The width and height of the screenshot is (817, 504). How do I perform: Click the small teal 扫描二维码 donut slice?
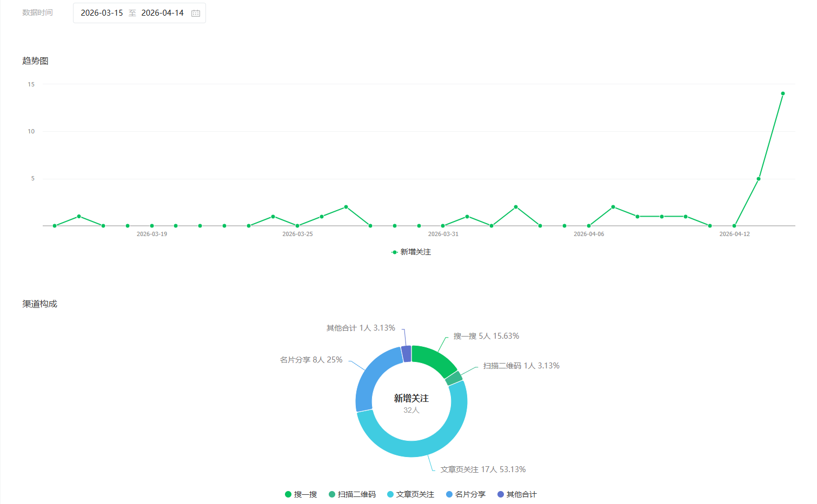pyautogui.click(x=454, y=378)
